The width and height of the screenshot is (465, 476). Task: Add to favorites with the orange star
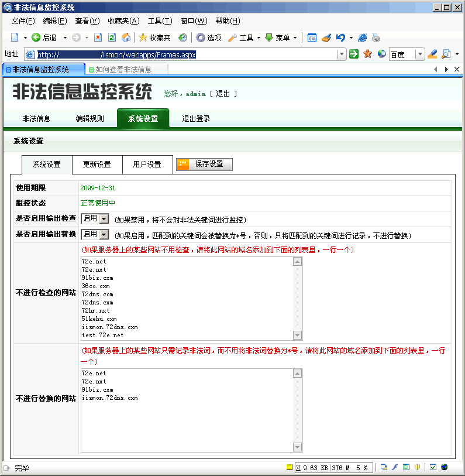pos(368,54)
